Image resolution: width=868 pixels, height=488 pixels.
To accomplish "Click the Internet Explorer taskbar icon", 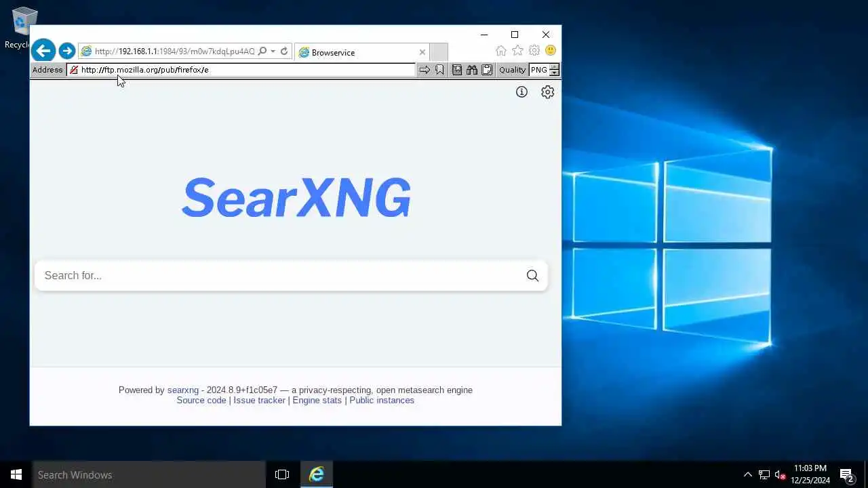I will pos(316,474).
